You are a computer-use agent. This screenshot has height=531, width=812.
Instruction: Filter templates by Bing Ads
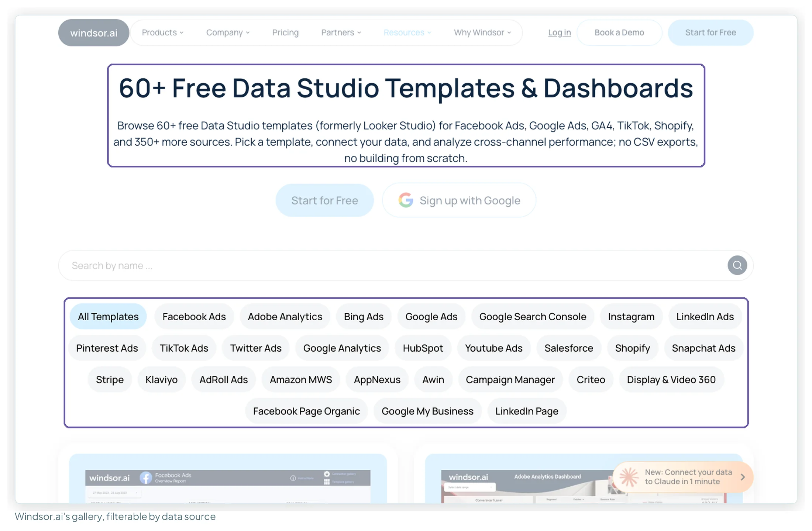tap(364, 317)
